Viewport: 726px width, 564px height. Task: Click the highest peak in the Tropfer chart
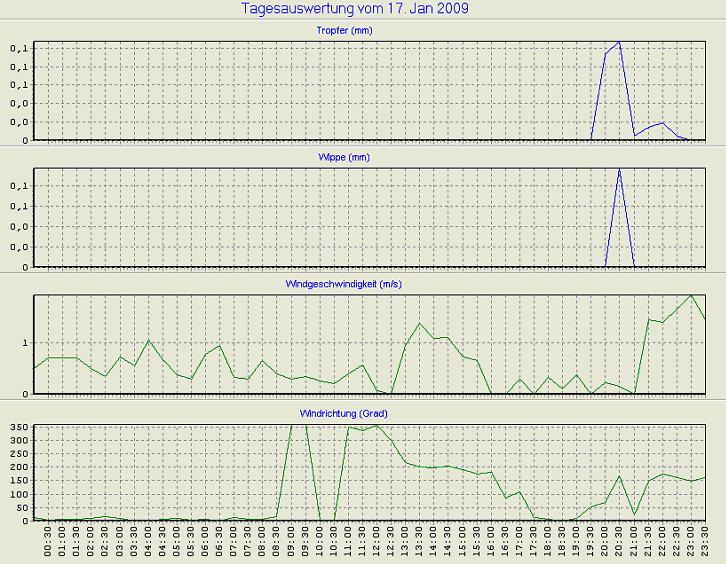pyautogui.click(x=620, y=43)
